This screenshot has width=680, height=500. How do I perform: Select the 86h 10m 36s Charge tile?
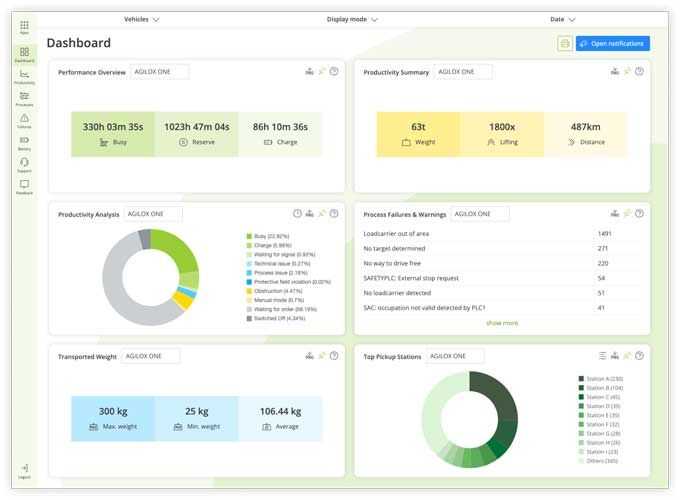[280, 134]
